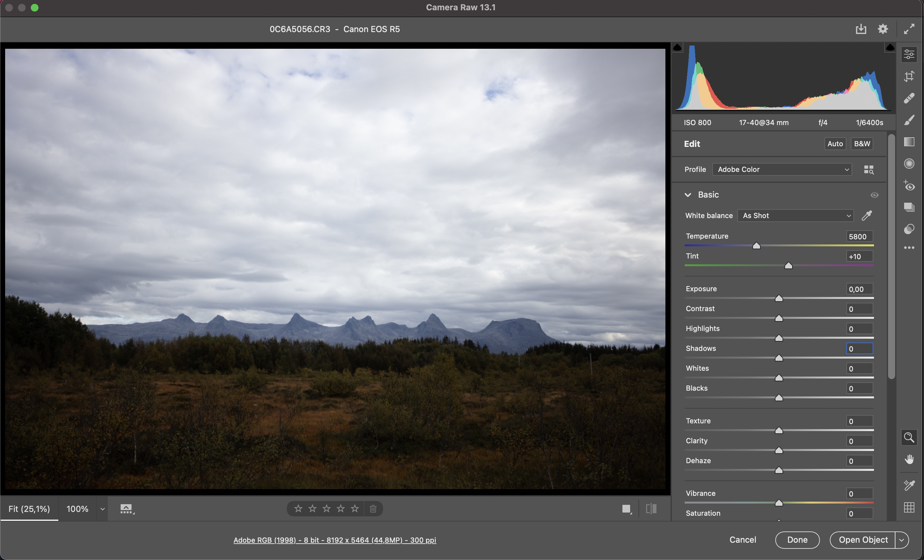Screen dimensions: 924x560
Task: Open workflow options link Adobe RGB (1998)
Action: tap(335, 540)
